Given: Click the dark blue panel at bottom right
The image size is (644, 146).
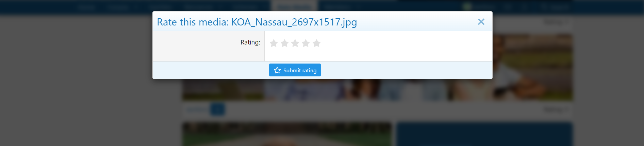Looking at the screenshot, I should tap(484, 134).
